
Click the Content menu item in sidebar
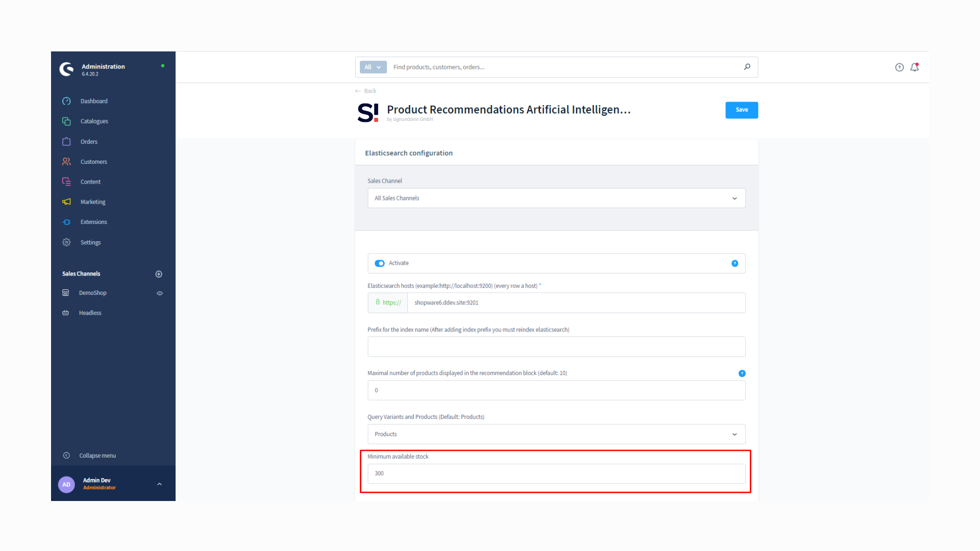click(89, 182)
